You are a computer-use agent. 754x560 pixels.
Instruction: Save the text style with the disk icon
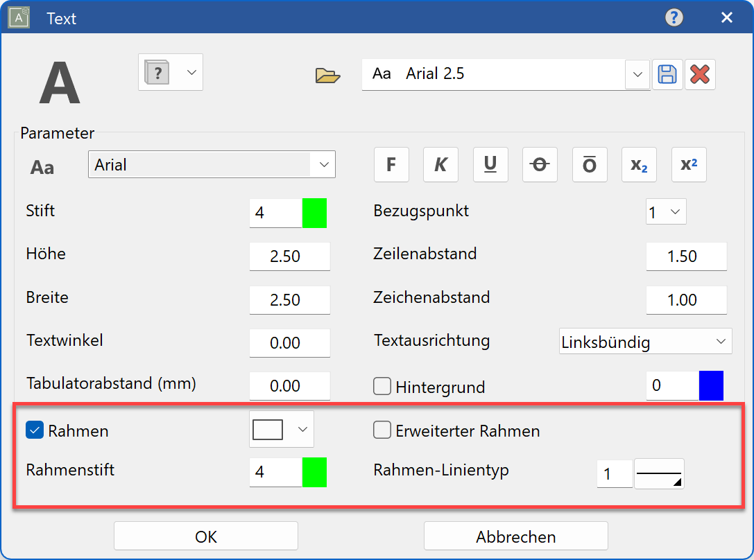coord(667,74)
